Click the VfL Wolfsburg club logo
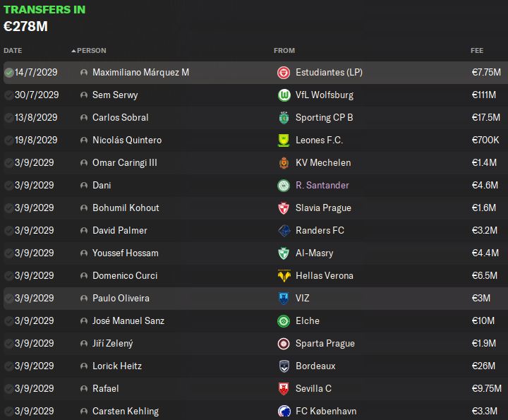508x420 pixels. click(x=284, y=95)
